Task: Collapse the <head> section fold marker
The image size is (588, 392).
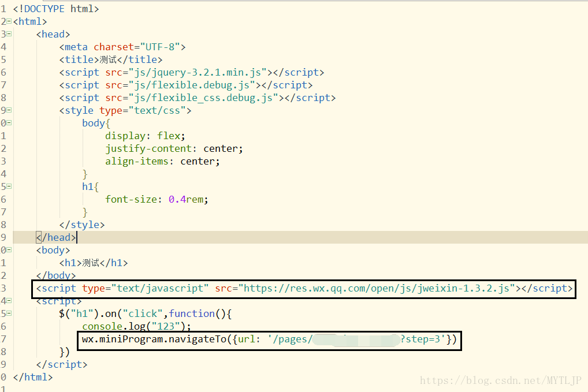Action: [x=9, y=34]
